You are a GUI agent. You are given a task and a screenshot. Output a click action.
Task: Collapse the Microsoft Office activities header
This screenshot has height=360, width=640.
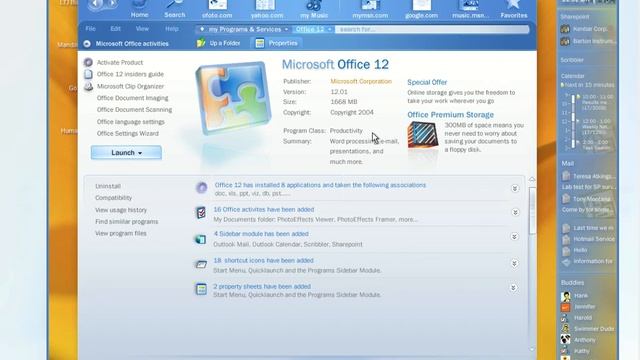pyautogui.click(x=87, y=44)
